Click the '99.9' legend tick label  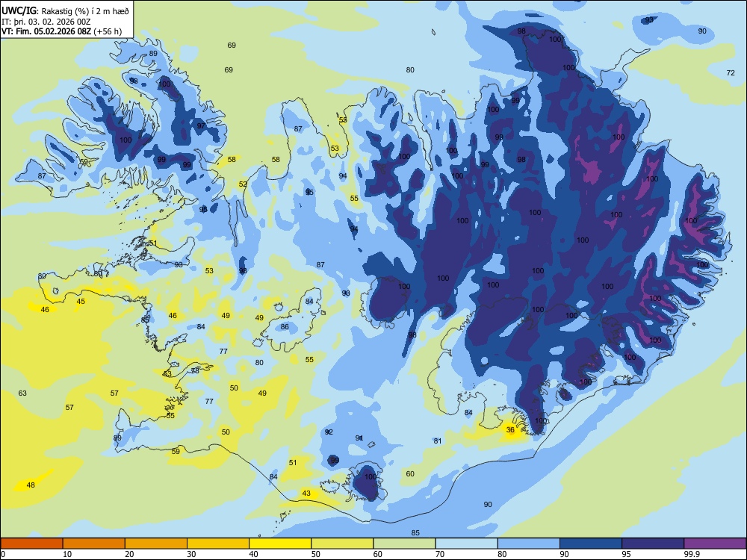[691, 554]
